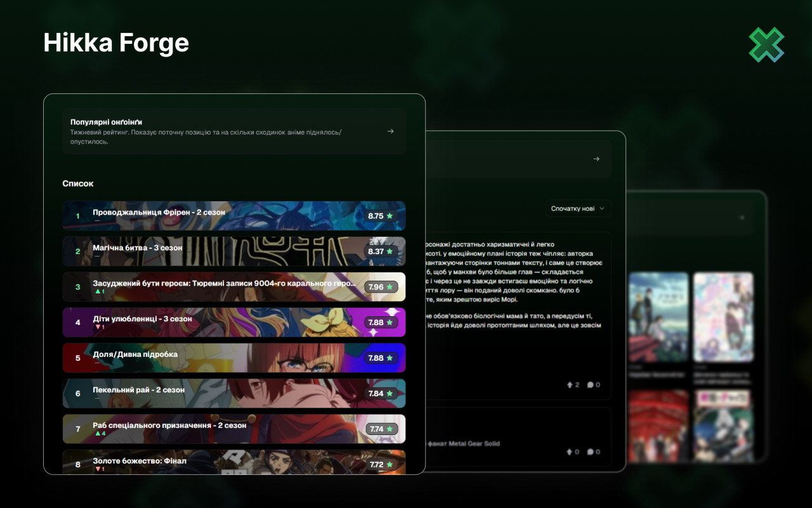Open Доля/Дивна підробка entry
Image resolution: width=812 pixels, height=508 pixels.
[x=234, y=358]
